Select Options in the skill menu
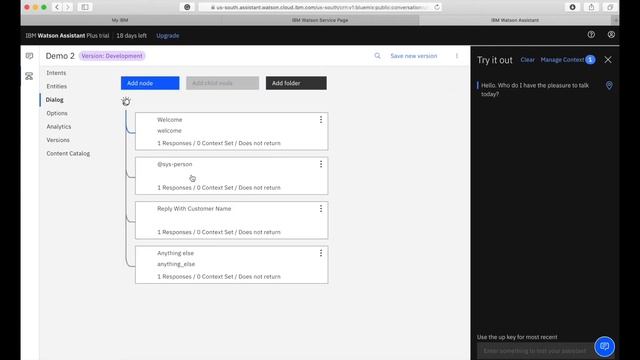Image resolution: width=640 pixels, height=360 pixels. click(57, 113)
